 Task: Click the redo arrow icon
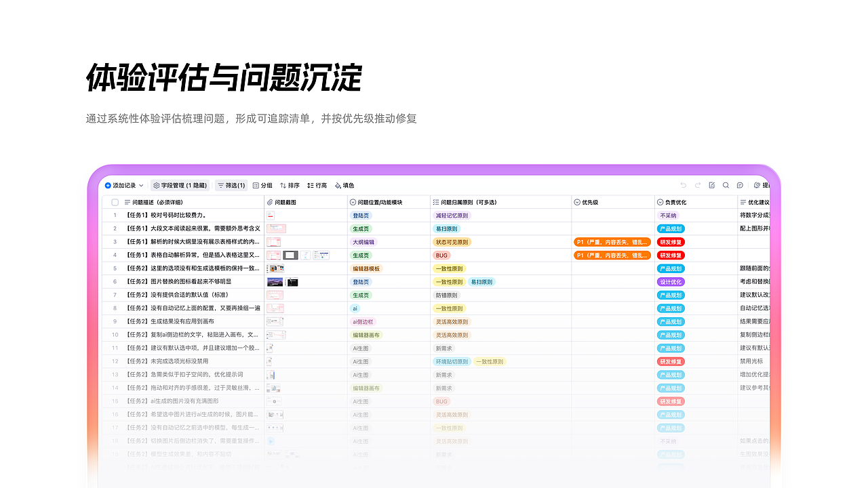(697, 185)
